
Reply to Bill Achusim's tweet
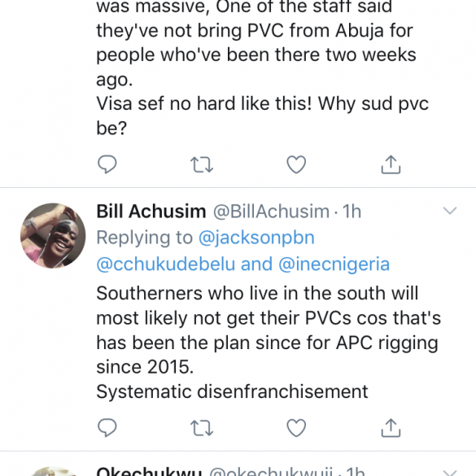[x=107, y=427]
